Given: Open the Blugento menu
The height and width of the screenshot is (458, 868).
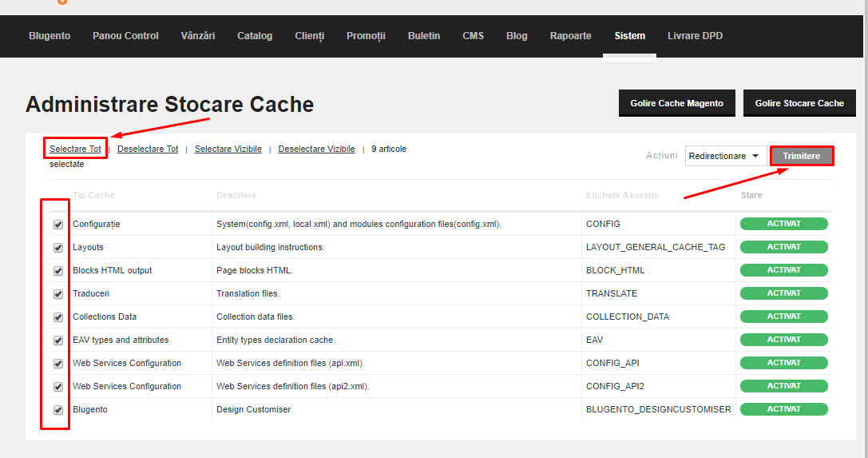Looking at the screenshot, I should tap(50, 36).
